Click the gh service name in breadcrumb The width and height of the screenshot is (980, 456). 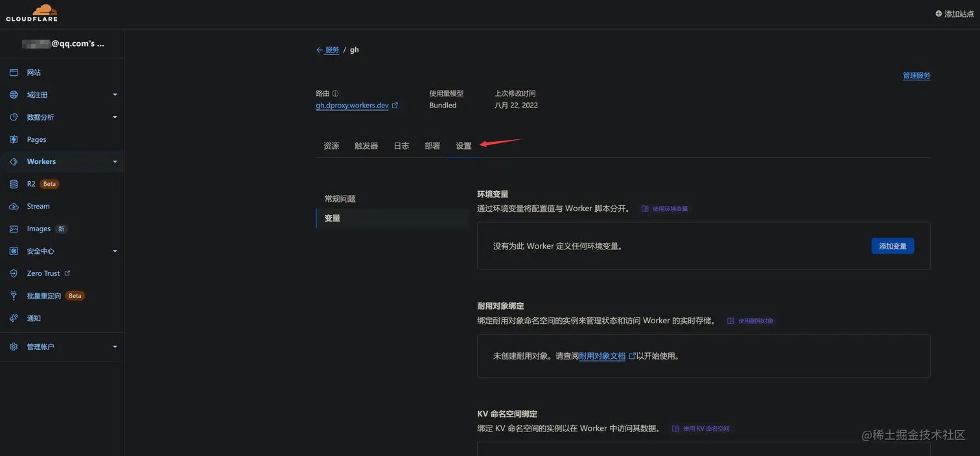coord(355,50)
